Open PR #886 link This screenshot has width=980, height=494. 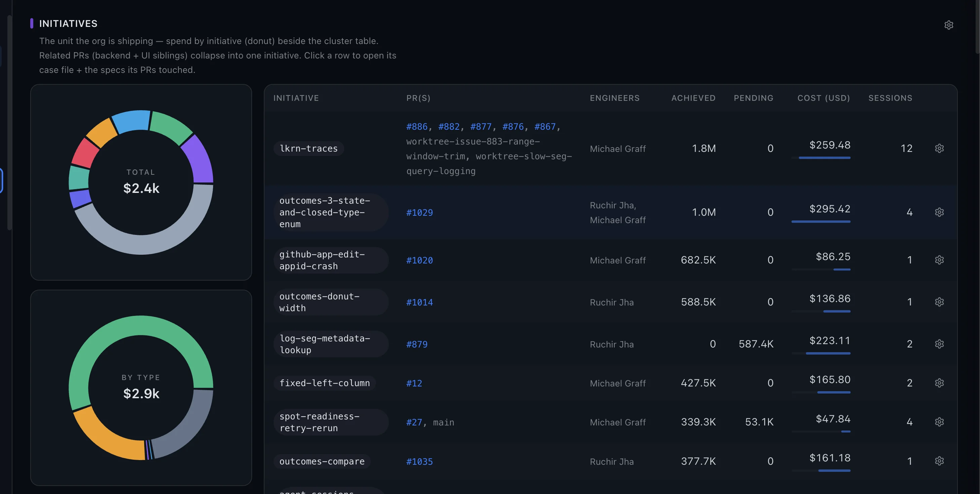point(417,127)
